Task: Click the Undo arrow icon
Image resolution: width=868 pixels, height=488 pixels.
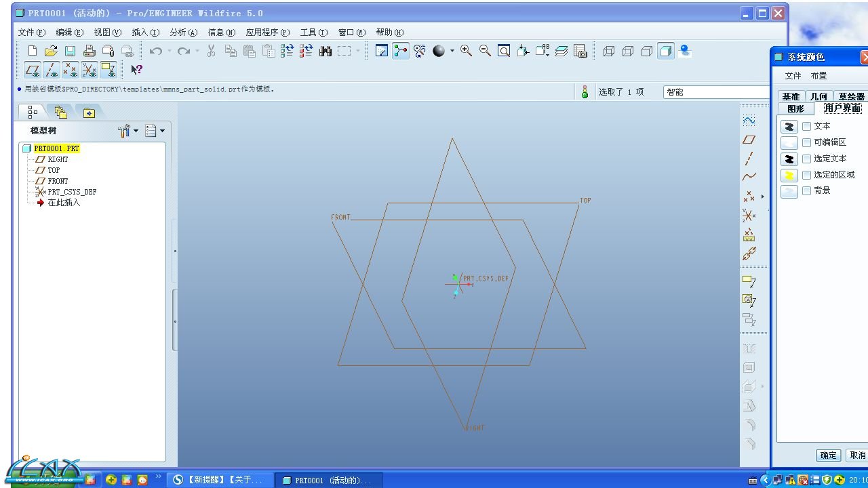Action: [x=155, y=51]
